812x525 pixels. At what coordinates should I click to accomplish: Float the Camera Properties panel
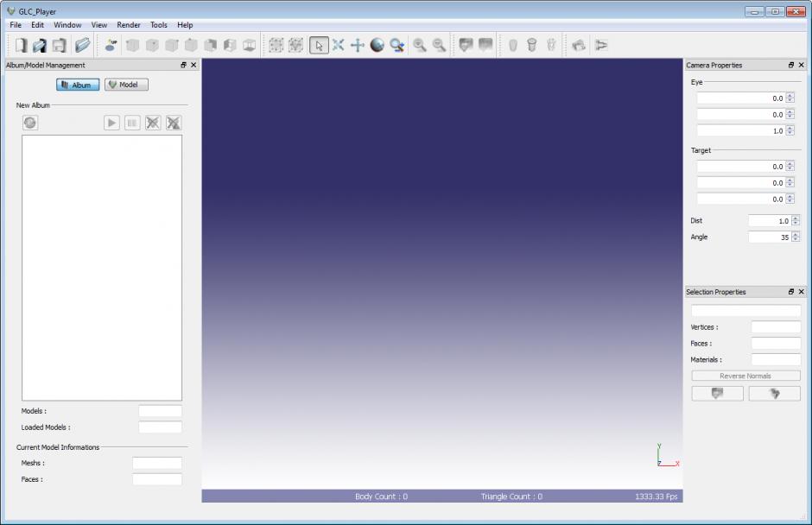(x=790, y=65)
